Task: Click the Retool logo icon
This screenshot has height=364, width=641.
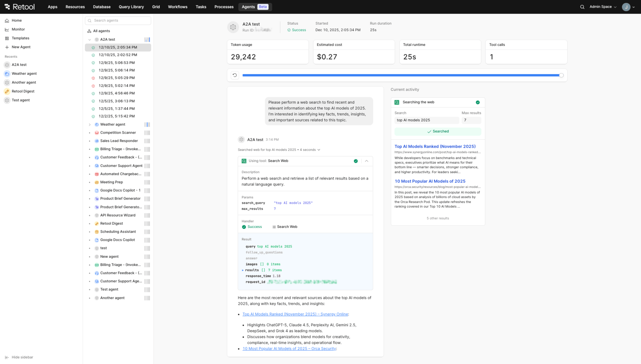Action: coord(7,7)
